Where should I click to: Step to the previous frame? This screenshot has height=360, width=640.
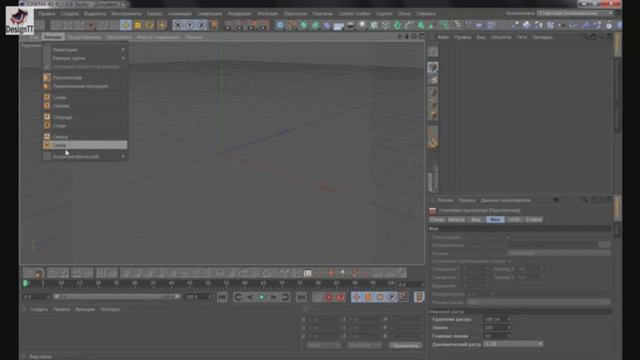(x=250, y=297)
